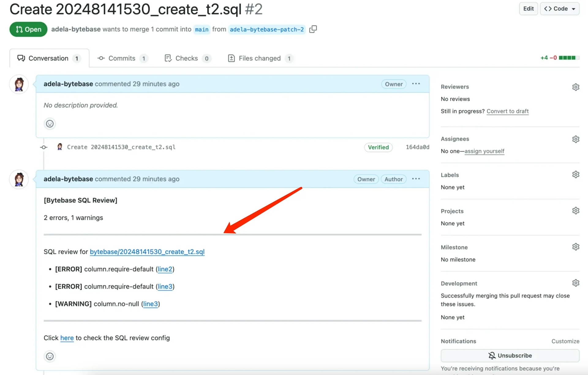Click the Labels settings gear icon
This screenshot has width=588, height=375.
pos(576,175)
